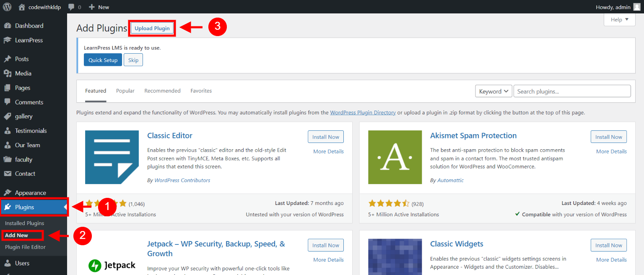This screenshot has width=644, height=275.
Task: Click the Posts pushpin icon
Action: coord(8,59)
